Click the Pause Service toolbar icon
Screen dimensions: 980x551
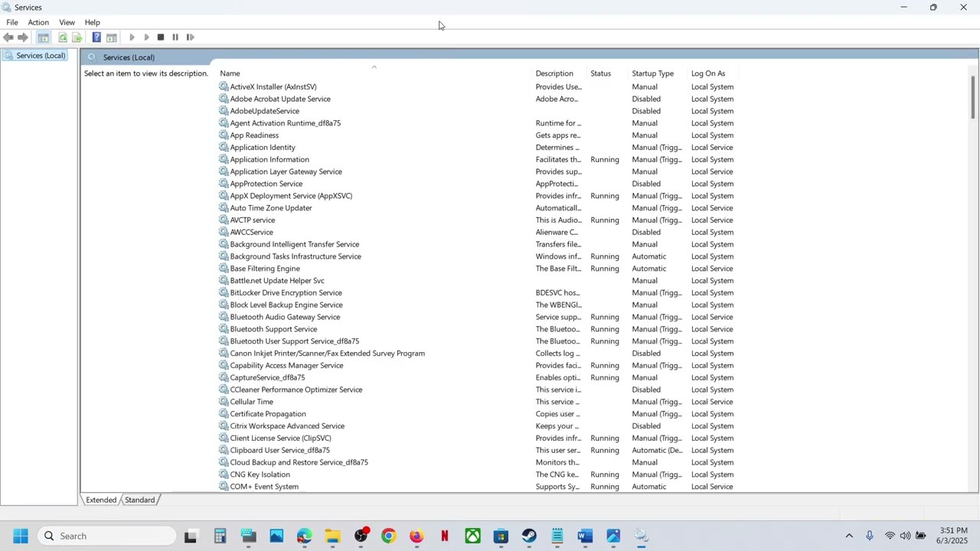click(175, 37)
